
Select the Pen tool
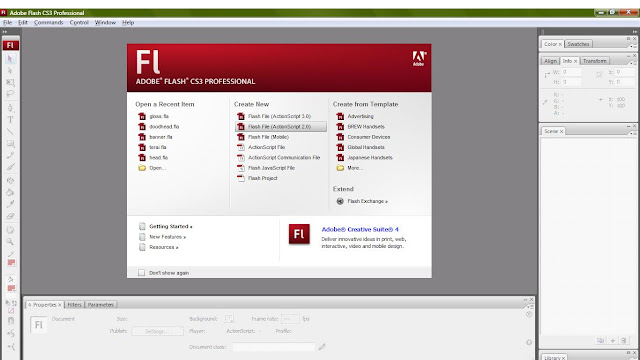[x=10, y=108]
